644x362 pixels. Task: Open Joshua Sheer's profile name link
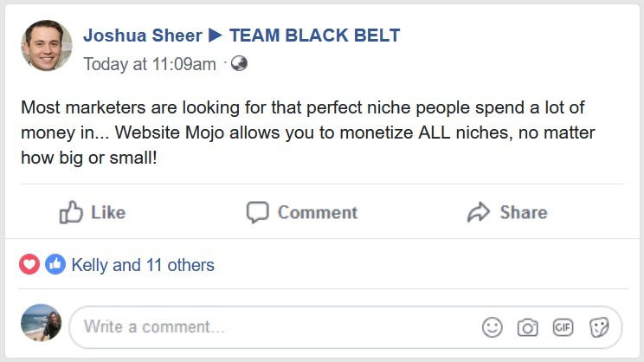pyautogui.click(x=142, y=36)
